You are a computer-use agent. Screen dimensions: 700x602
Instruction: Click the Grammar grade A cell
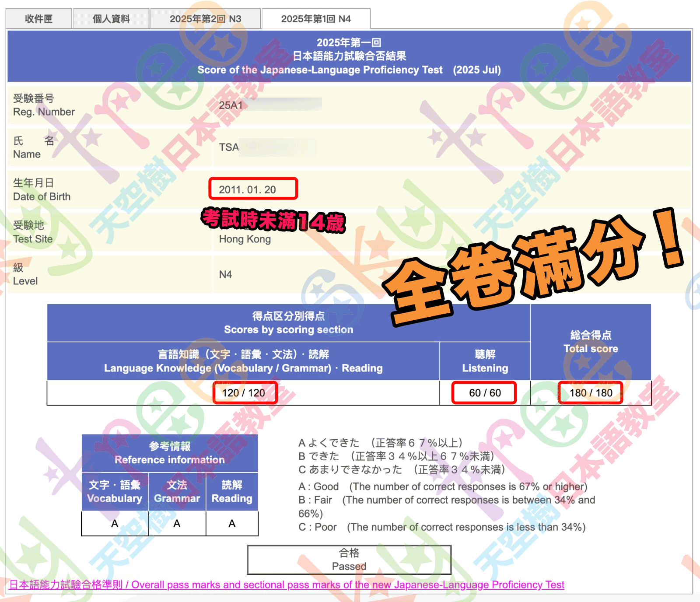click(x=177, y=524)
